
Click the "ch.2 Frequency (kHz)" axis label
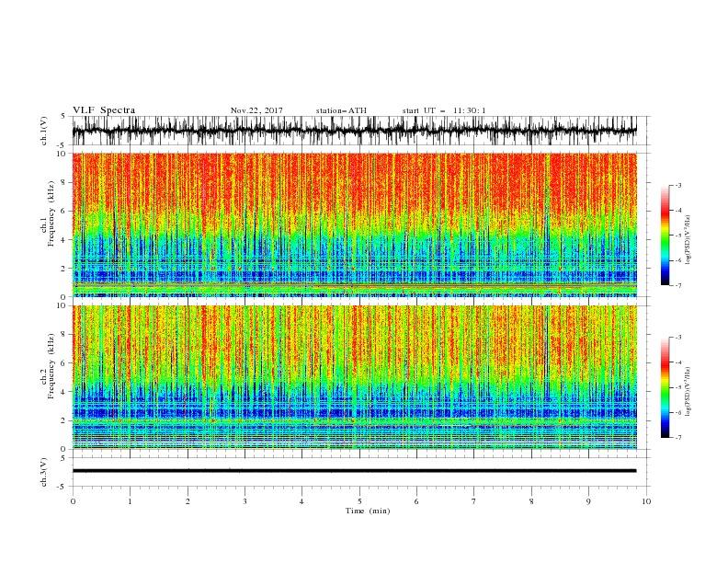pyautogui.click(x=48, y=366)
